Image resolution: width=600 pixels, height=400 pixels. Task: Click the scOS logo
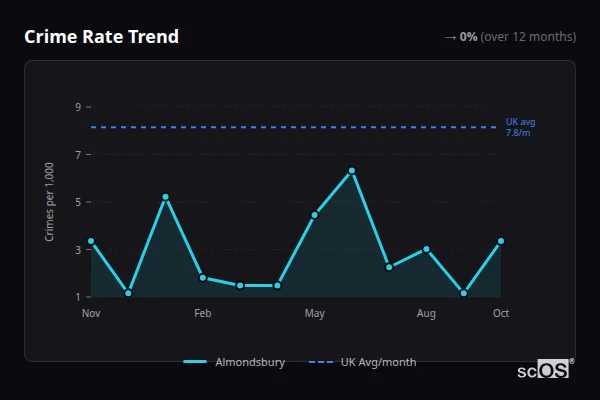pos(546,369)
